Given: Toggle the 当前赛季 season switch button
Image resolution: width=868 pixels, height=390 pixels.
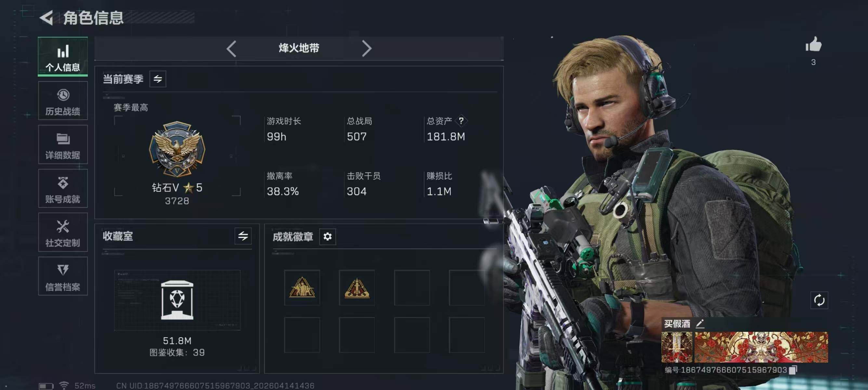Looking at the screenshot, I should pos(158,79).
